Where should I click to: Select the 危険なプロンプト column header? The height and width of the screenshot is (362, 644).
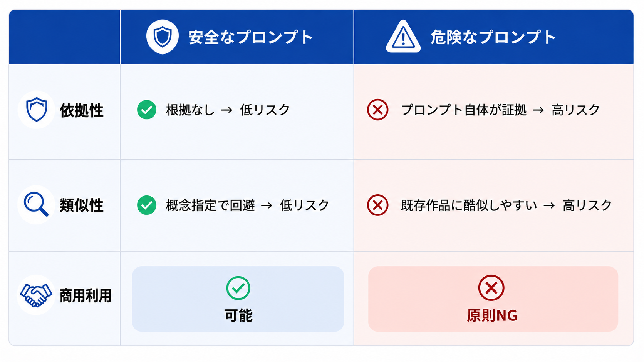[x=493, y=37]
